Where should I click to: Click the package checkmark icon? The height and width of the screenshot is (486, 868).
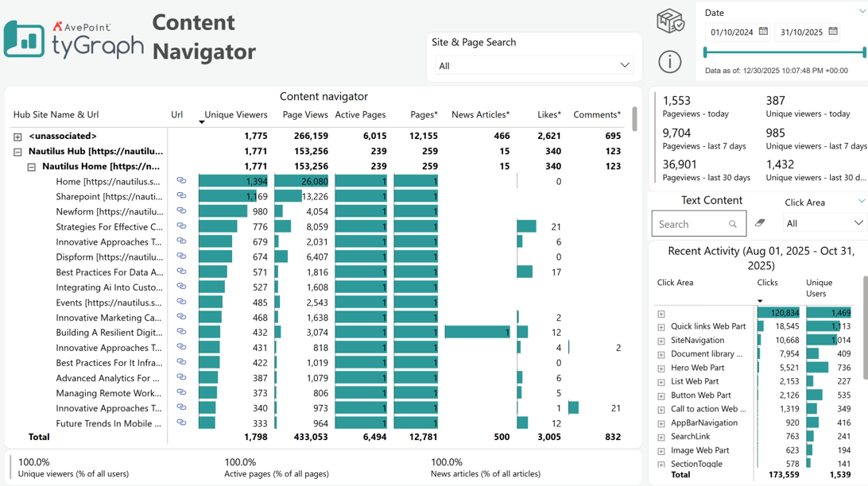click(670, 21)
